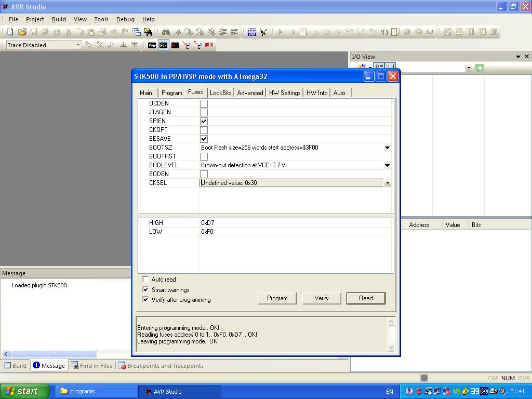Viewport: 532px width, 399px height.
Task: Click the AVR programmer dialog icon
Action: point(163,45)
